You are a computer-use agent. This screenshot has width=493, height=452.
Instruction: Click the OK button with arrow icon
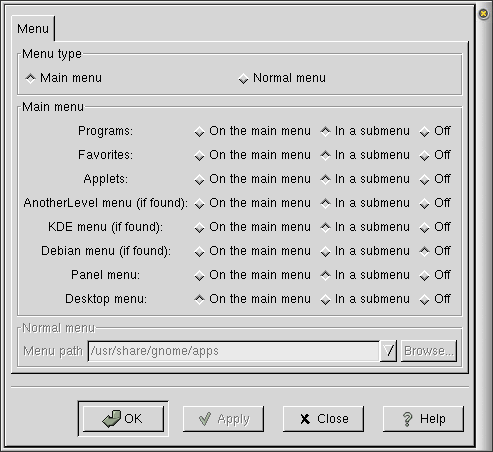click(123, 419)
